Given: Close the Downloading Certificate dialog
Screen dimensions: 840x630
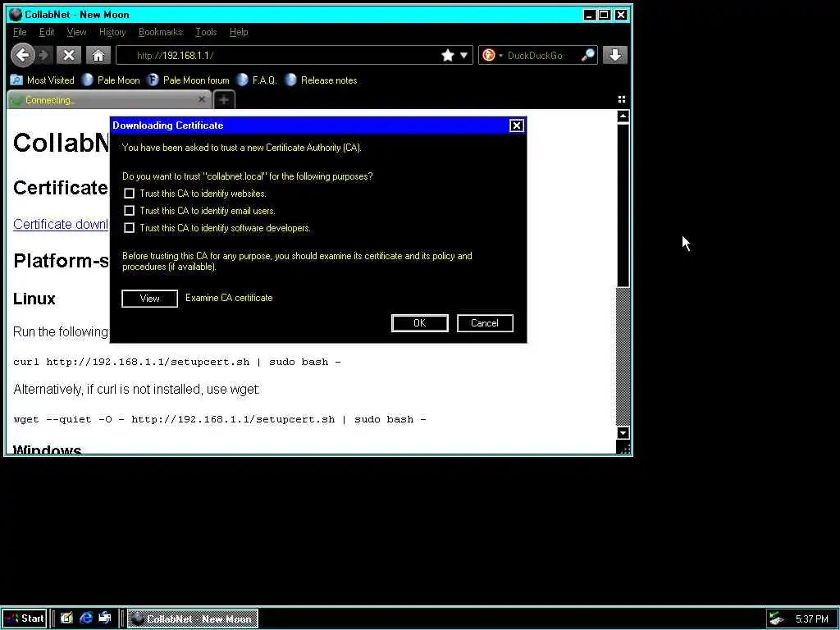Looking at the screenshot, I should point(517,126).
